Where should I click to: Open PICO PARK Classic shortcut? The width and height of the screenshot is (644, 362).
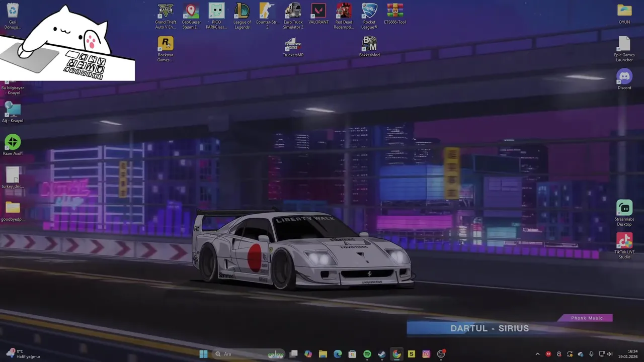coord(216,16)
